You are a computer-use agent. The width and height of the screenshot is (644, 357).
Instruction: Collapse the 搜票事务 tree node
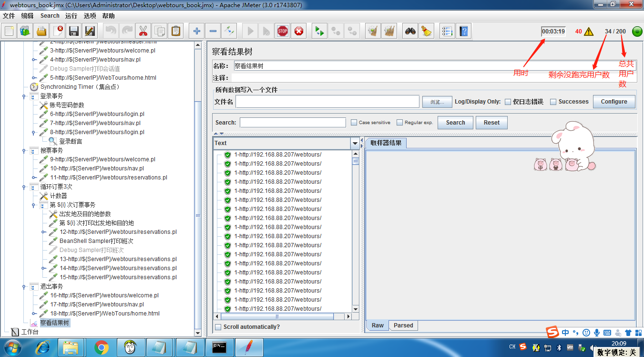point(24,151)
